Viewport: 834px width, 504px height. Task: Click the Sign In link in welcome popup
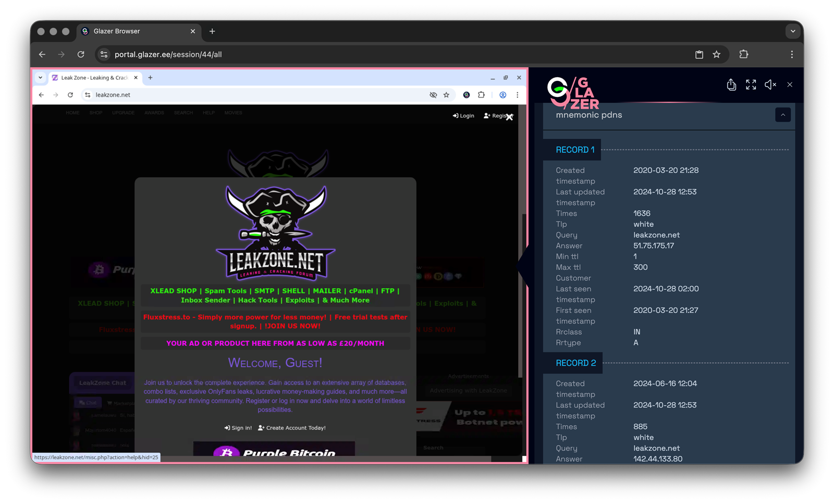[238, 428]
